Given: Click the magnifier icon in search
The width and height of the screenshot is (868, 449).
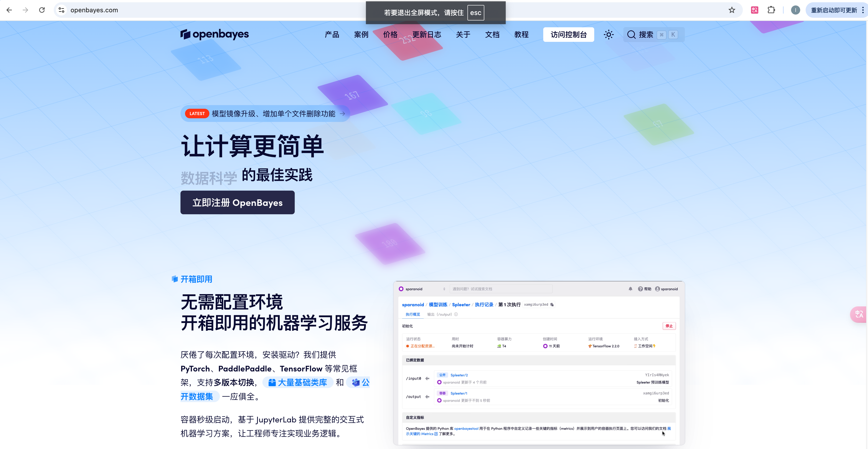Looking at the screenshot, I should (631, 35).
